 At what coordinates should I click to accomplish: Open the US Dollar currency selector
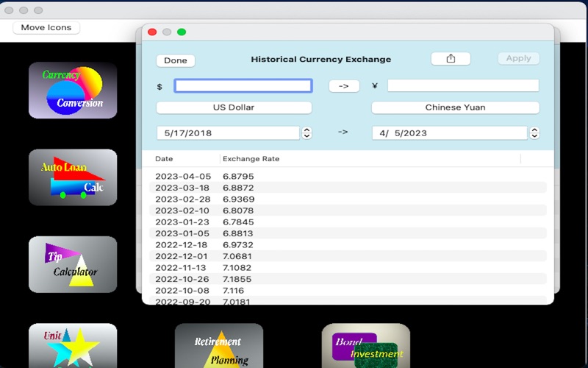click(234, 107)
